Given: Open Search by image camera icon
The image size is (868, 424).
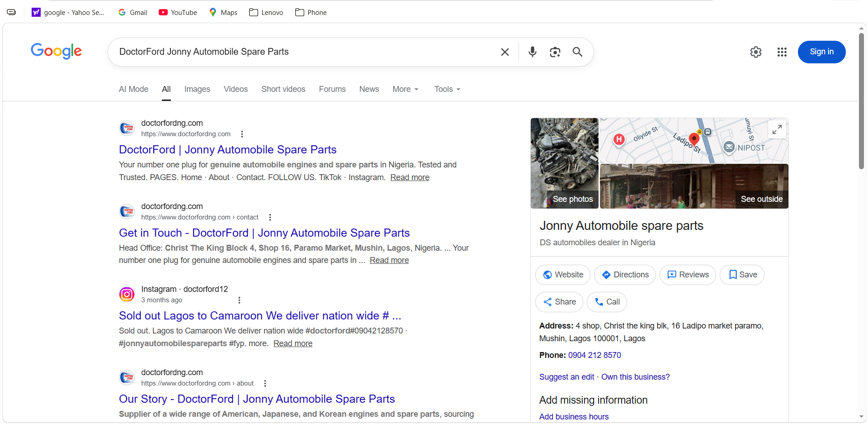Looking at the screenshot, I should [555, 52].
